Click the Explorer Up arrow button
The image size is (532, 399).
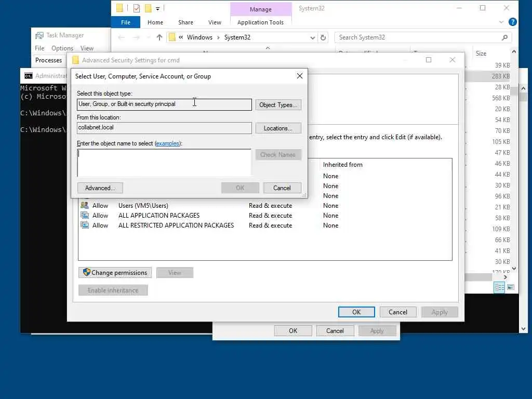pos(159,37)
